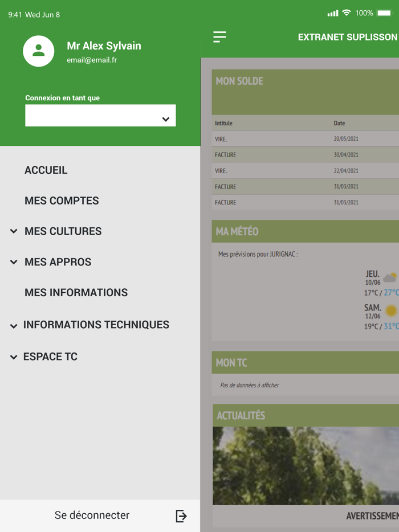Tap the hamburger menu icon
The width and height of the screenshot is (399, 532).
(x=219, y=36)
